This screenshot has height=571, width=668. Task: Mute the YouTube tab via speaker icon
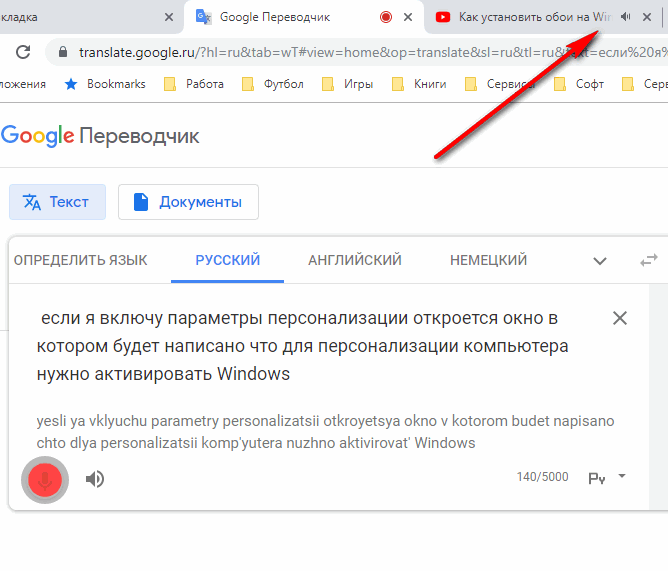[625, 17]
